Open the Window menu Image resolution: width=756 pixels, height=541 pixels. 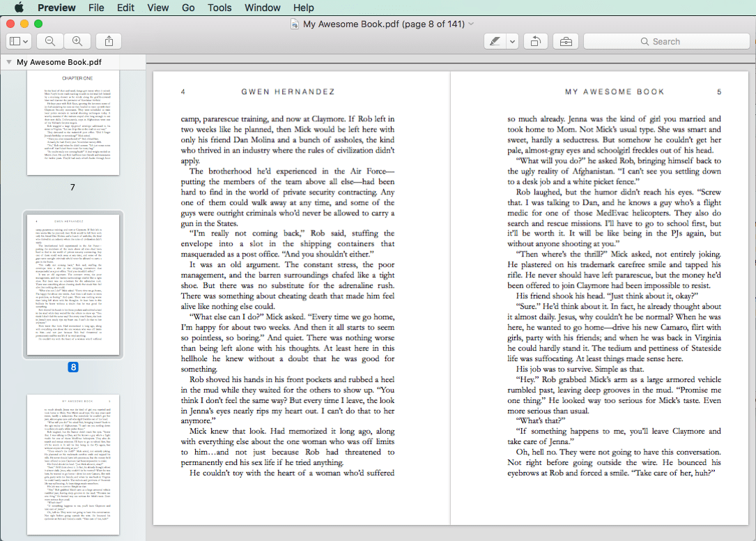point(262,8)
